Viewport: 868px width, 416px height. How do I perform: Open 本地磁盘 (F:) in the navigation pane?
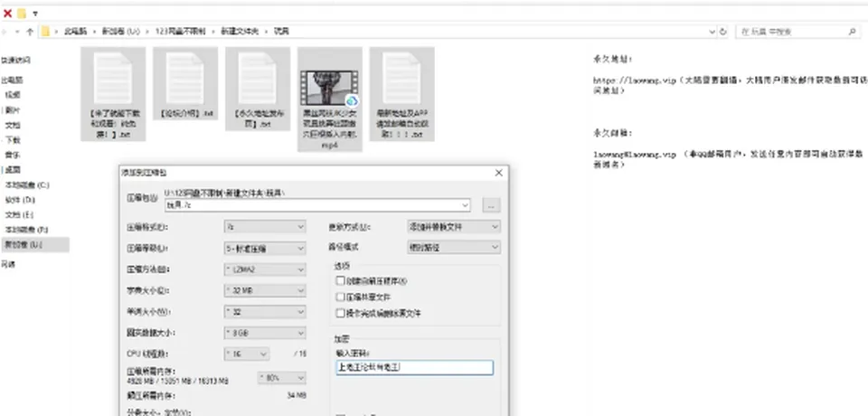point(26,230)
